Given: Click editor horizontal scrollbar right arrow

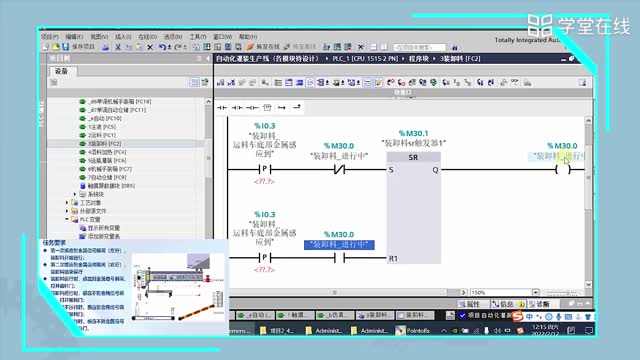Looking at the screenshot, I should click(x=463, y=292).
